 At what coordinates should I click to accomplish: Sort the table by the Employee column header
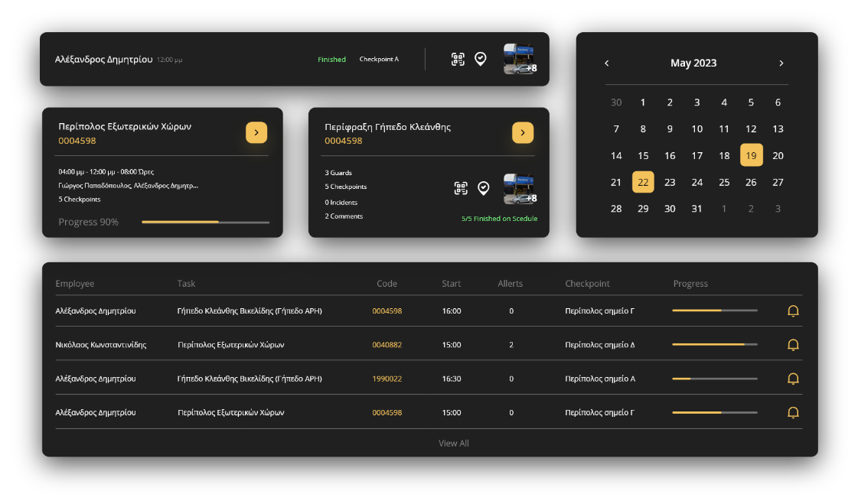[75, 284]
